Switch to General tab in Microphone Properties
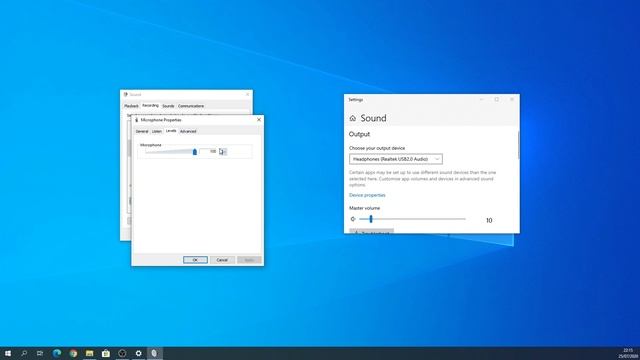Viewport: 640px width, 360px height. [142, 131]
